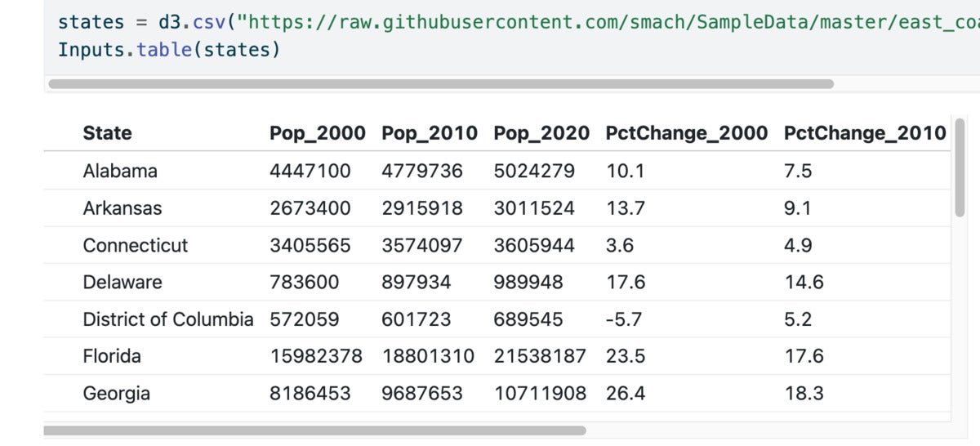Click Georgia PctChange_2000 value 26.4
The width and height of the screenshot is (980, 446).
626,393
